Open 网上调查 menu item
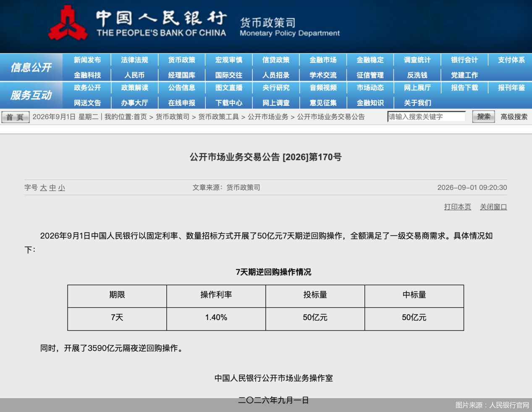The width and height of the screenshot is (532, 412). tap(276, 103)
